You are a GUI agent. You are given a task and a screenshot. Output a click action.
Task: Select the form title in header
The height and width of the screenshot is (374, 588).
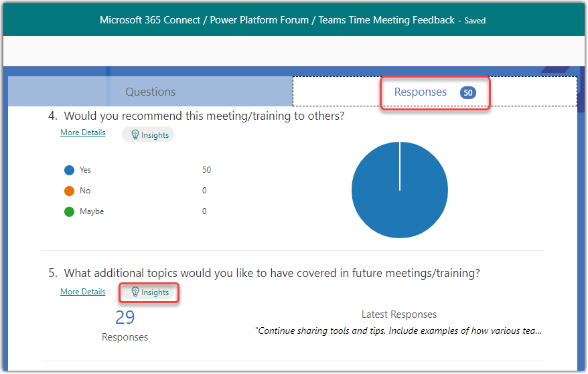coord(277,20)
